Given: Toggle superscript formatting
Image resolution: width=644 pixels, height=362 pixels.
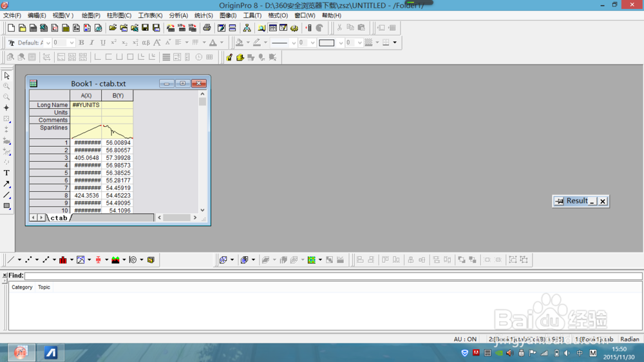Looking at the screenshot, I should click(x=114, y=43).
